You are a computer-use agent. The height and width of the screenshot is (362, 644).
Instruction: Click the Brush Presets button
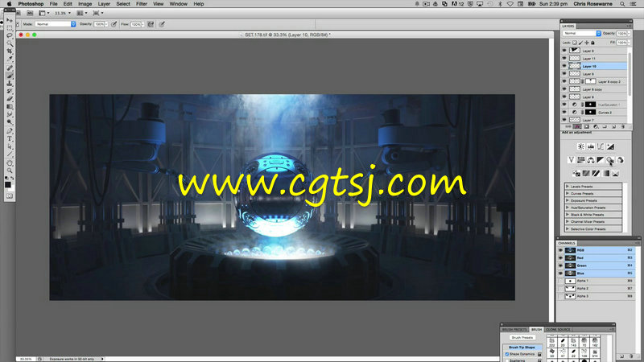[x=522, y=337]
